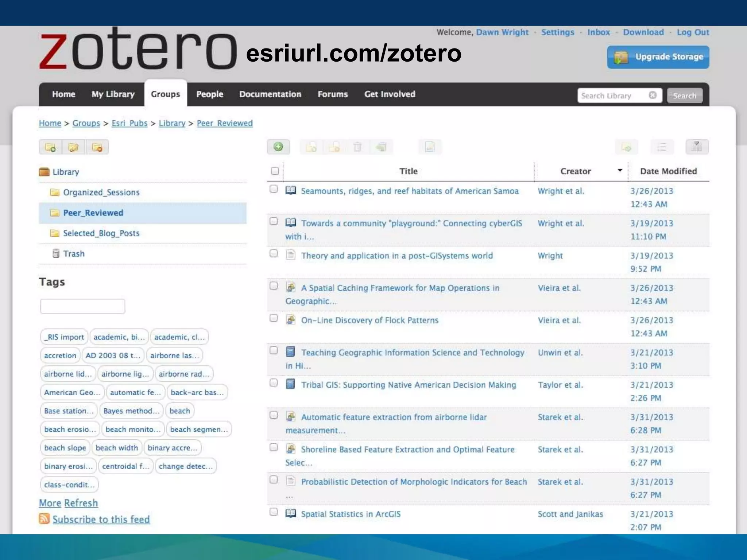Click the Tags filter input box
The height and width of the screenshot is (560, 747).
point(83,306)
